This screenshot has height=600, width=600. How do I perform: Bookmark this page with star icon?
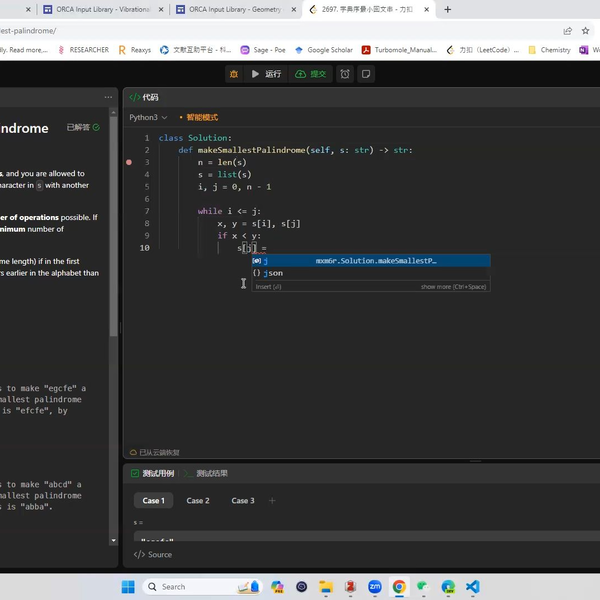(x=586, y=31)
